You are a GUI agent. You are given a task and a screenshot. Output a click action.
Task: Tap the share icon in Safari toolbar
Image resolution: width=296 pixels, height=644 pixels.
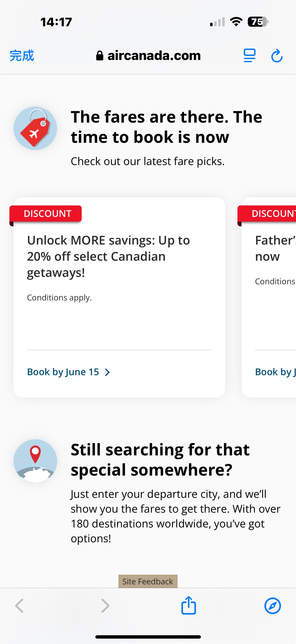[189, 606]
